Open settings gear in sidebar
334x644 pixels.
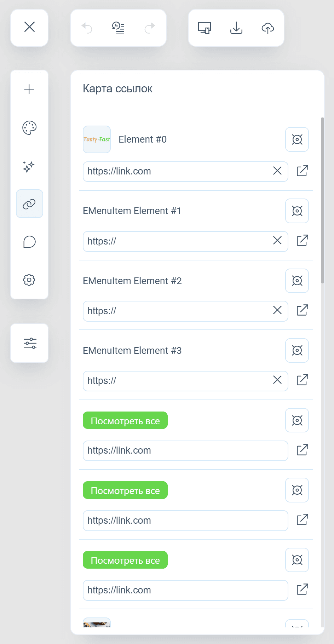tap(29, 280)
